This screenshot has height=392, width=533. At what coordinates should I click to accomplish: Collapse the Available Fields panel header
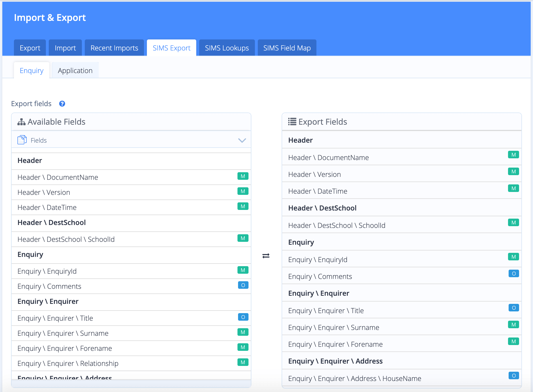point(131,122)
